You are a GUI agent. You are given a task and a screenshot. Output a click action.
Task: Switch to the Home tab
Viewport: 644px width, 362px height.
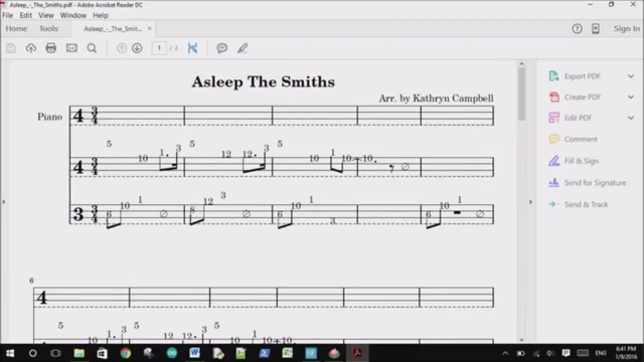[17, 29]
